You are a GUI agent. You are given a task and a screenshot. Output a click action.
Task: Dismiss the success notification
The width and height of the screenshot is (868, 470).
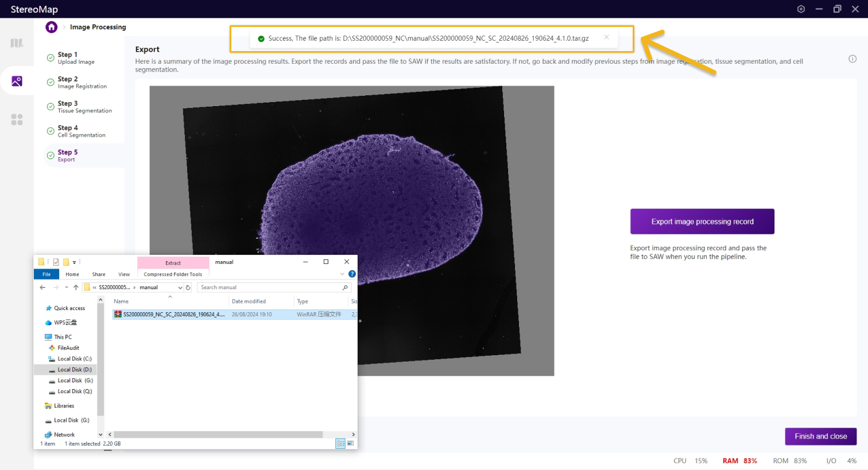[606, 37]
